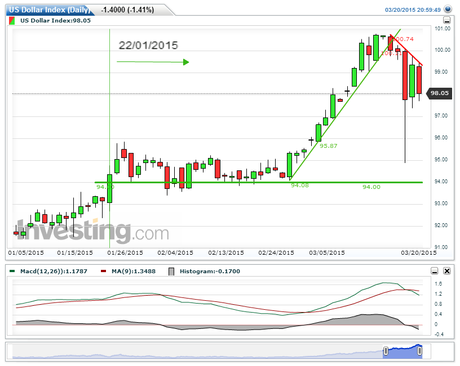Image resolution: width=460 pixels, height=366 pixels.
Task: Click the 98.05 current price marker
Action: tap(440, 93)
